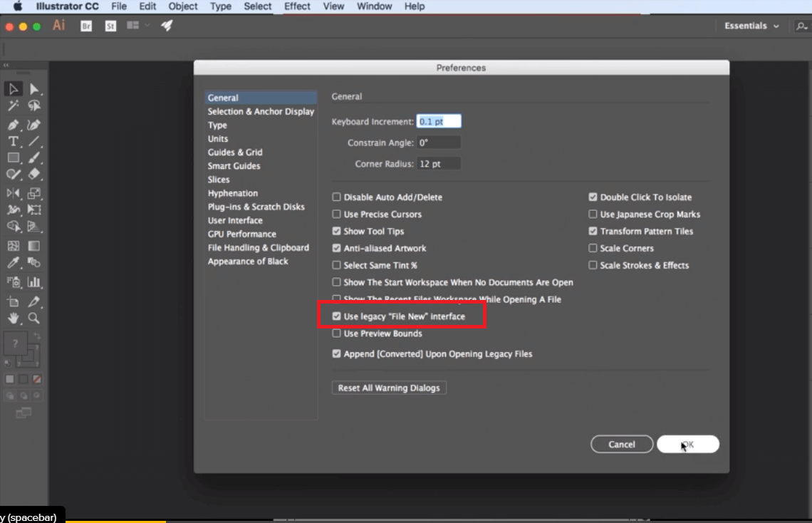Click the Keyboard Increment field
The height and width of the screenshot is (523, 812).
point(439,120)
